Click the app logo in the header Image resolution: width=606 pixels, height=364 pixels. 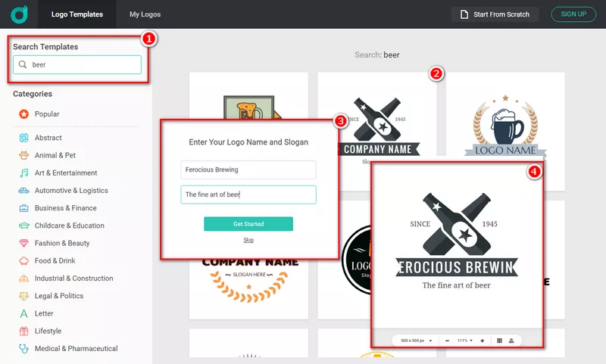[x=20, y=14]
